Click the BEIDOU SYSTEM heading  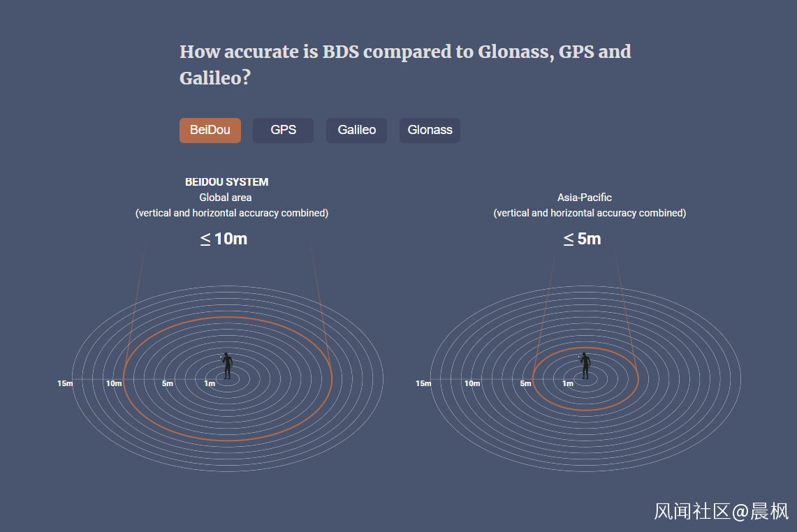tap(227, 182)
